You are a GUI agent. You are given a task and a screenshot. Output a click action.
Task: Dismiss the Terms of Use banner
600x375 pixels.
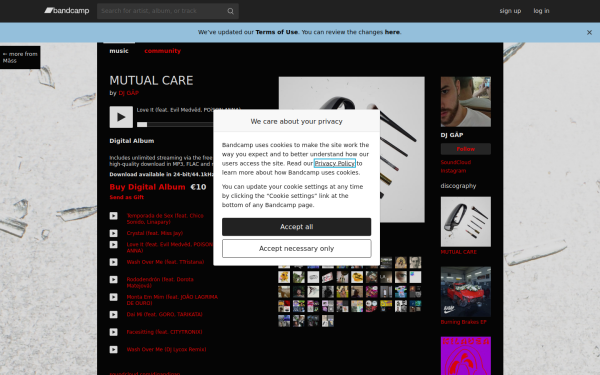click(x=589, y=33)
